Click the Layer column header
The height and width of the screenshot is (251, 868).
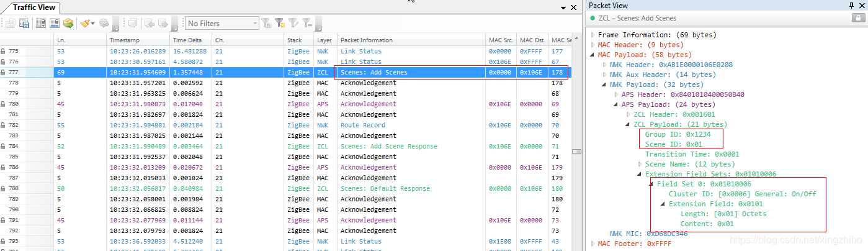[x=326, y=40]
